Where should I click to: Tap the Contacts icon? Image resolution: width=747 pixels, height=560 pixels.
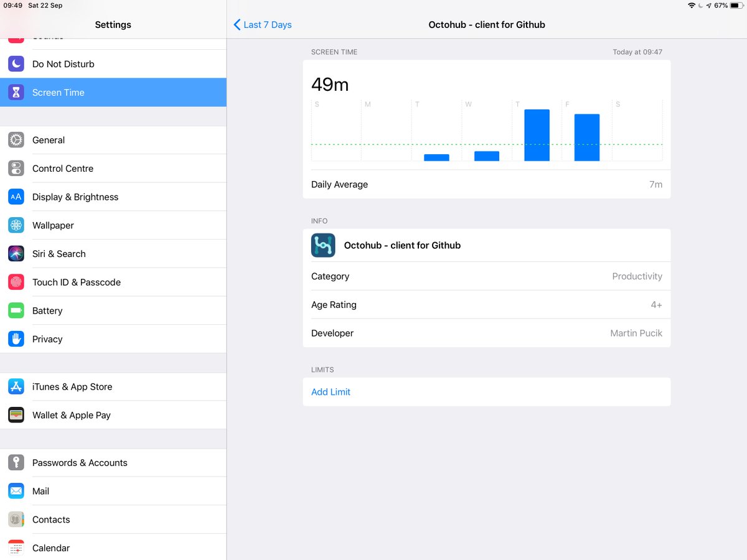16,520
